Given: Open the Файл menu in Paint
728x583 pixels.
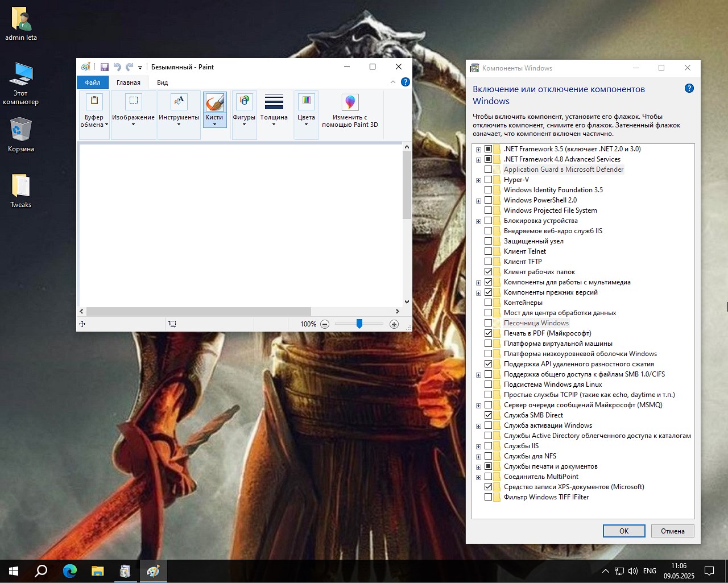Looking at the screenshot, I should point(93,82).
